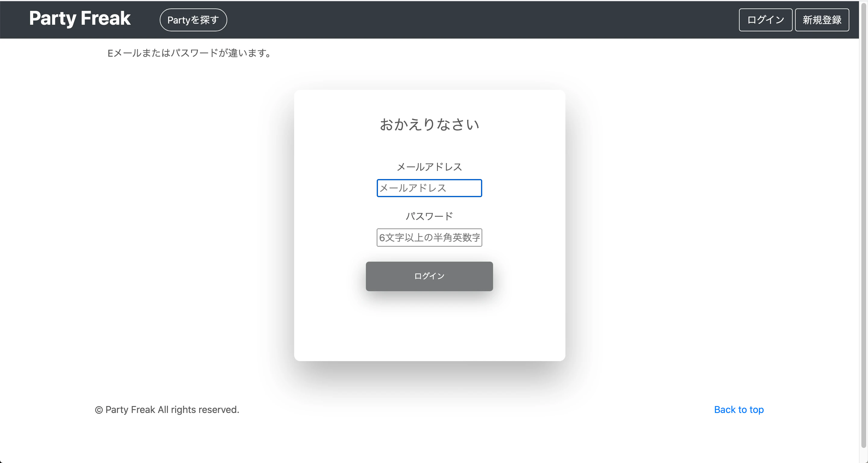Viewport: 868px width, 463px height.
Task: Submit login with ログイン button
Action: coord(429,276)
